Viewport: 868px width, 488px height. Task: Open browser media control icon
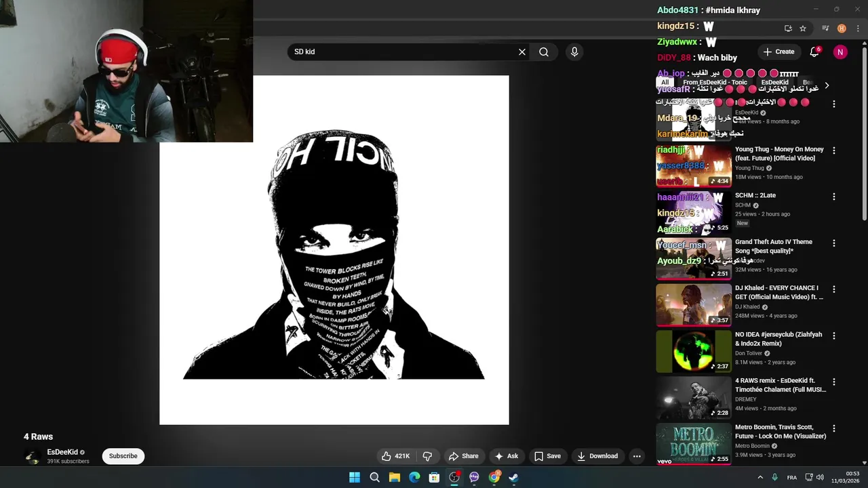coord(825,28)
